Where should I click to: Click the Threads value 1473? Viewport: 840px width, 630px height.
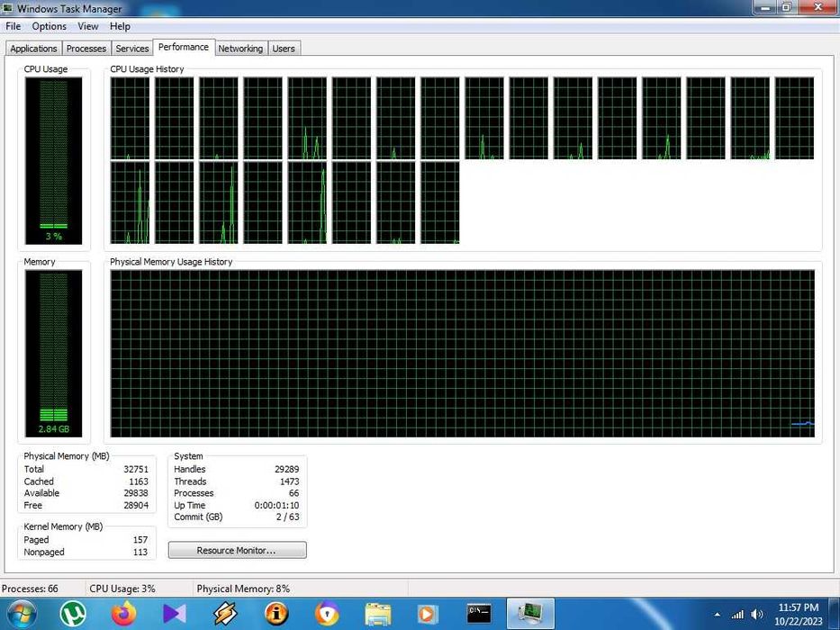tap(290, 481)
